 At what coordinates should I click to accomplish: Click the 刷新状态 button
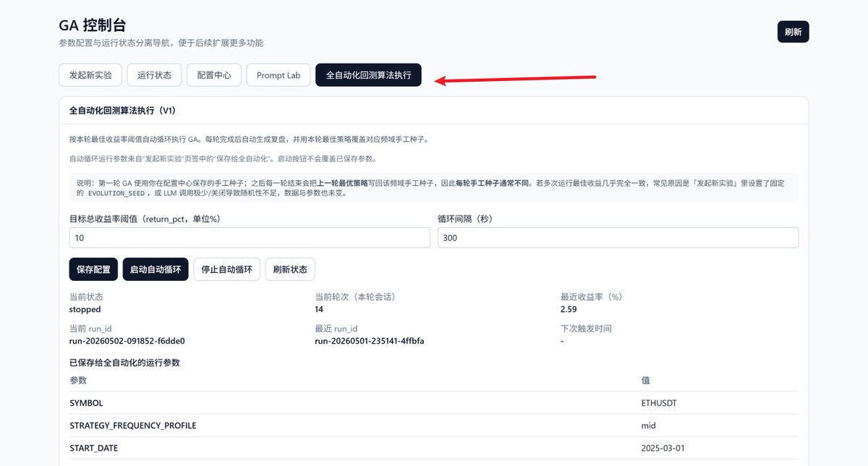pyautogui.click(x=290, y=269)
